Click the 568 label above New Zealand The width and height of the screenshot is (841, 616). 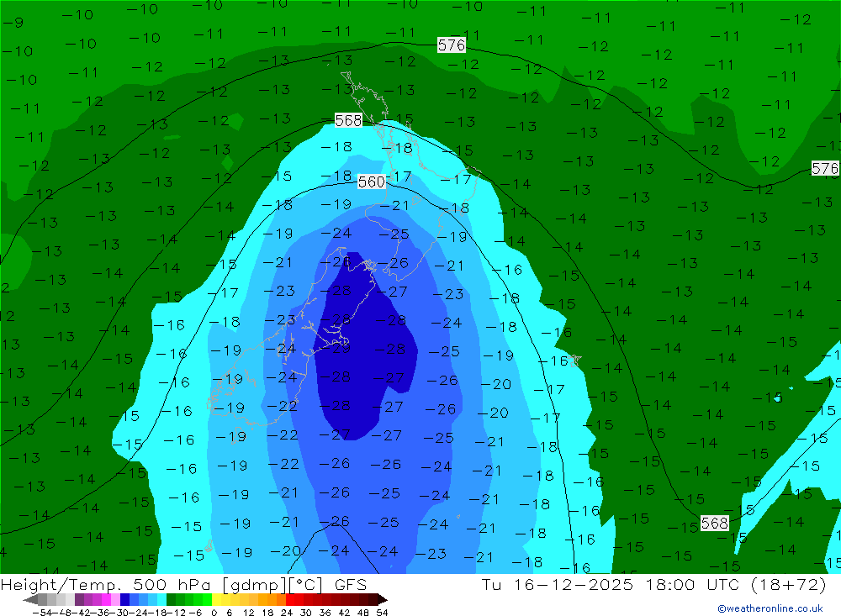point(348,120)
